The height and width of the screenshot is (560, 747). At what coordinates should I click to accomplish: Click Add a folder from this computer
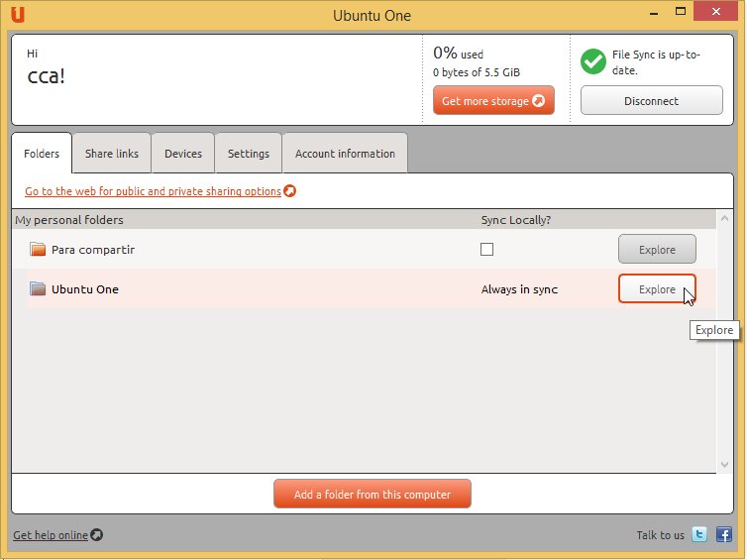(373, 495)
